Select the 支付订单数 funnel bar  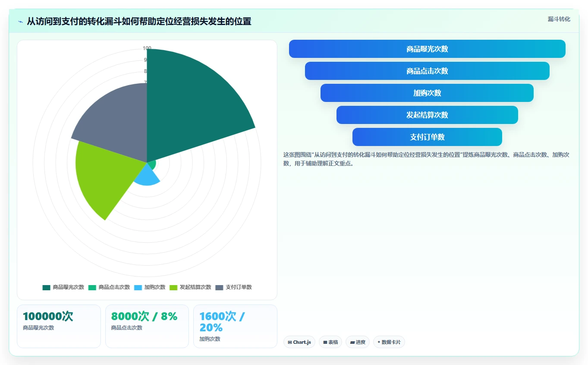click(x=427, y=137)
